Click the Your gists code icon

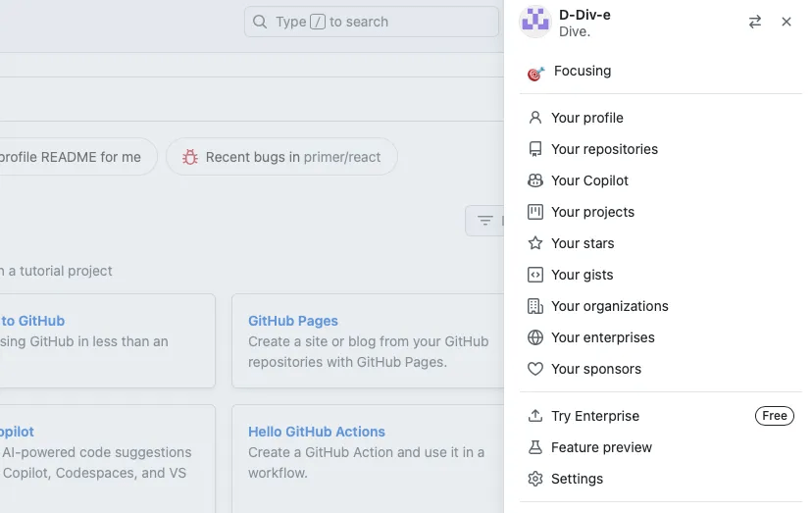tap(535, 275)
